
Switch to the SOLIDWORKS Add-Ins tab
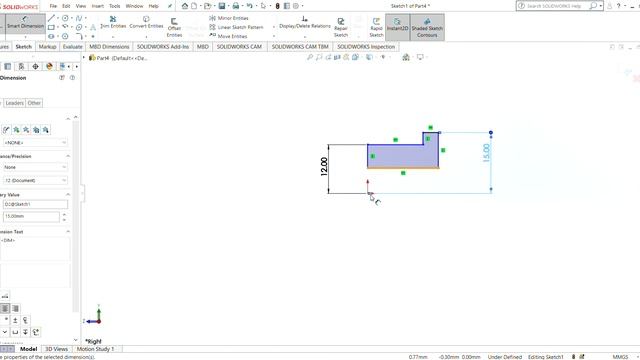click(x=163, y=47)
